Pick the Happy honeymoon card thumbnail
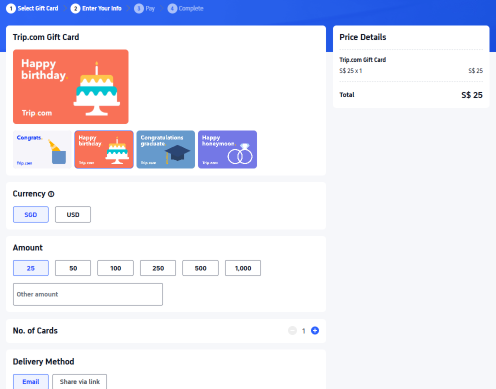Screen dimensions: 496x389 point(227,149)
